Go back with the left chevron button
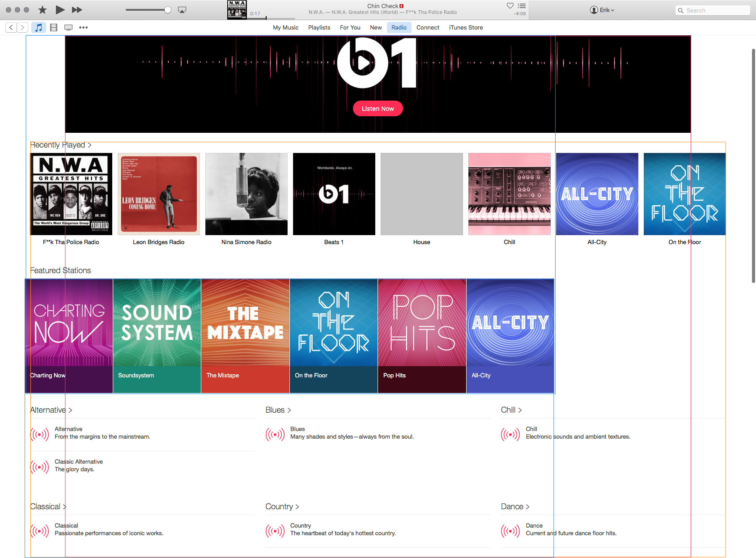The width and height of the screenshot is (756, 558). pos(11,27)
